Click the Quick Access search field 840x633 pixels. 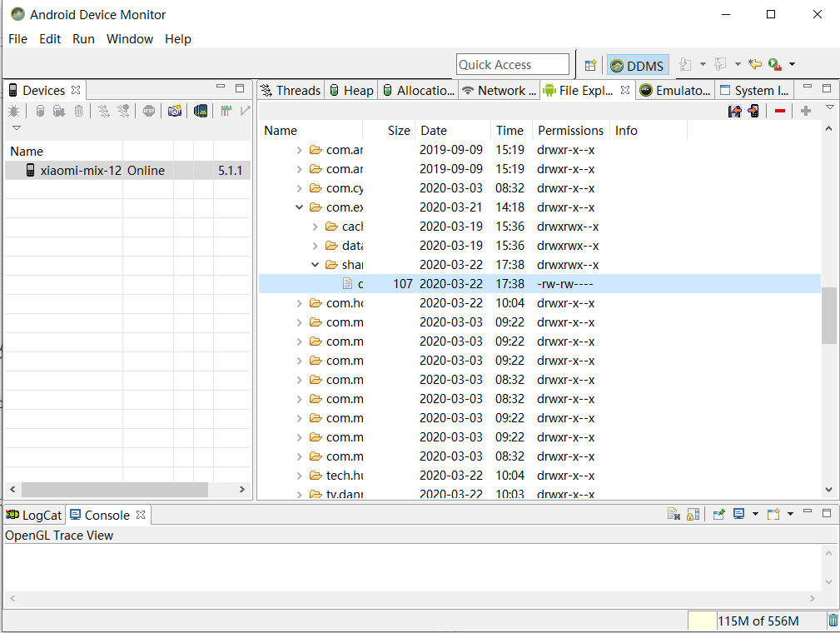(513, 64)
